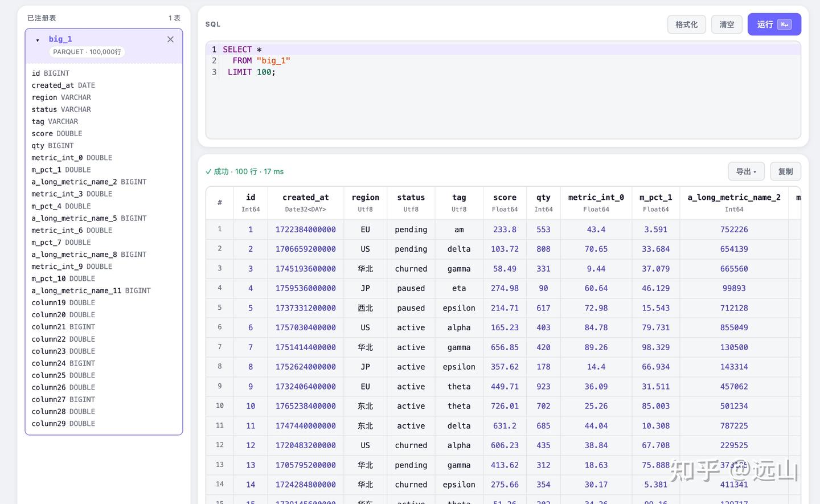Open the 导出 export dropdown
The height and width of the screenshot is (504, 820).
coord(746,171)
